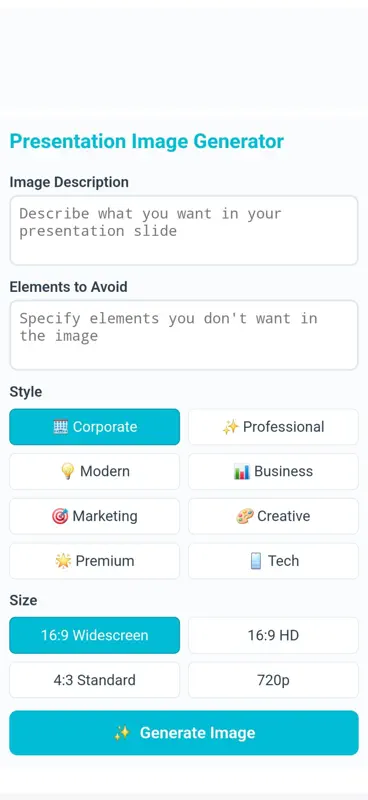Click the Generate Image button
Image resolution: width=368 pixels, height=800 pixels.
coord(184,733)
